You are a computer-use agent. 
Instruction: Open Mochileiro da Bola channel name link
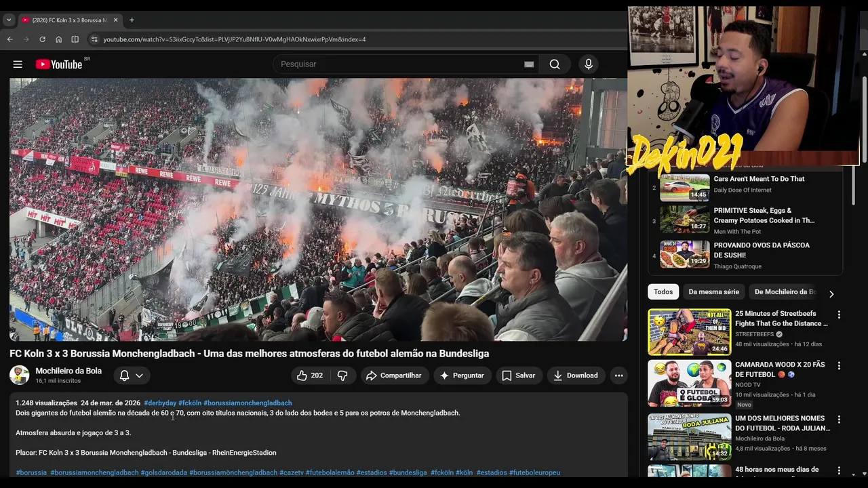click(68, 371)
